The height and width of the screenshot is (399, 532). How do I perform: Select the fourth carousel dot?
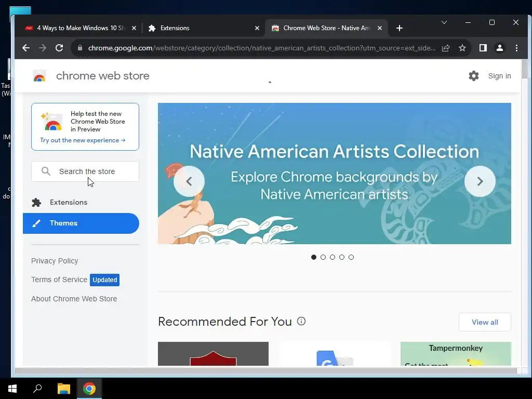[x=342, y=257]
